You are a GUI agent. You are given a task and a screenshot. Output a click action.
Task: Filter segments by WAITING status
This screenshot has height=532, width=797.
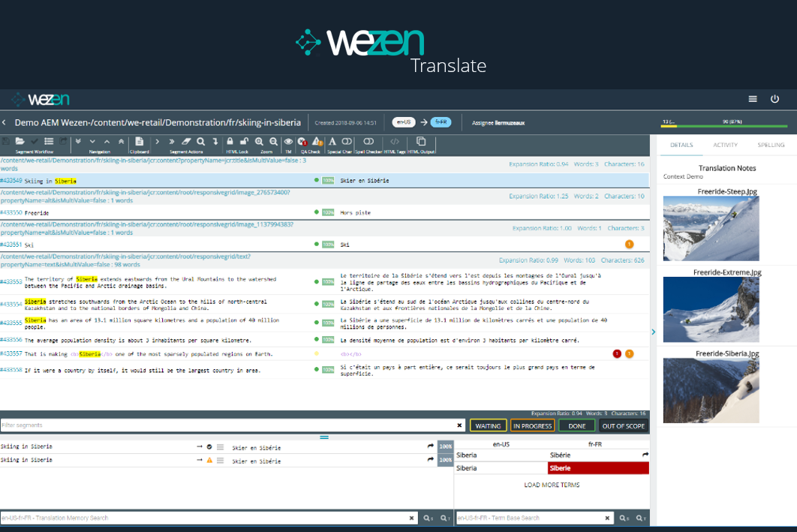pyautogui.click(x=488, y=425)
